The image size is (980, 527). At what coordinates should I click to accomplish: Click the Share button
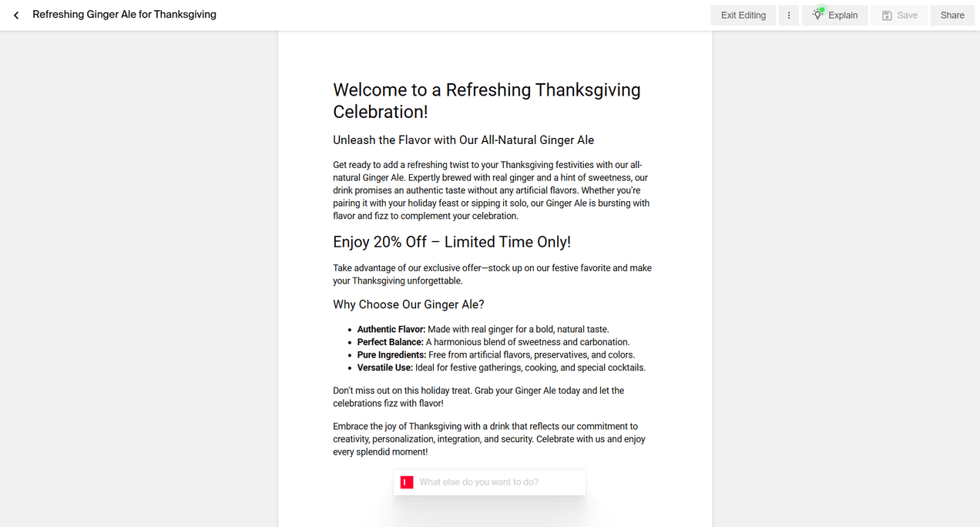tap(952, 15)
